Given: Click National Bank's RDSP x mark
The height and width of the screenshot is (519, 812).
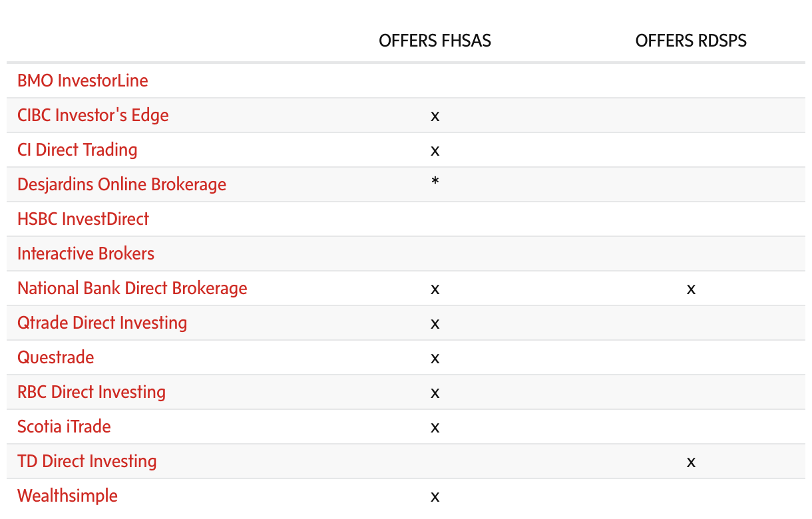Looking at the screenshot, I should tap(691, 289).
